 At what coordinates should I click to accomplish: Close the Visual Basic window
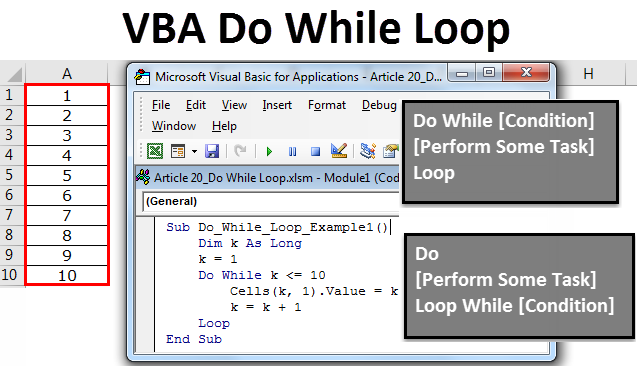(526, 73)
